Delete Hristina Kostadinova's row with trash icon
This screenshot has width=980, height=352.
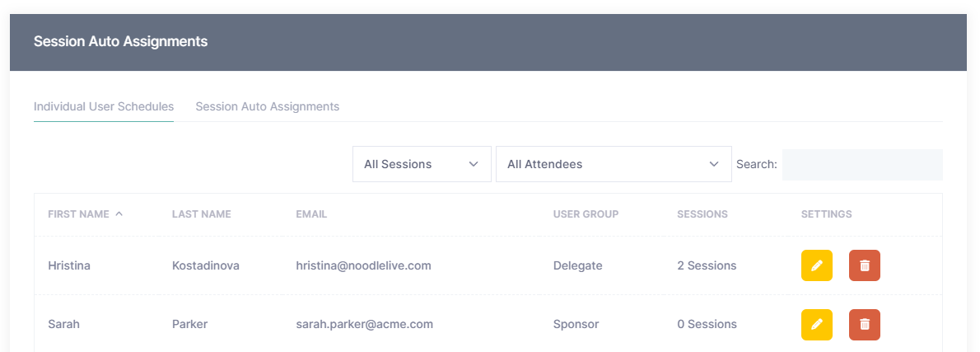pos(864,265)
